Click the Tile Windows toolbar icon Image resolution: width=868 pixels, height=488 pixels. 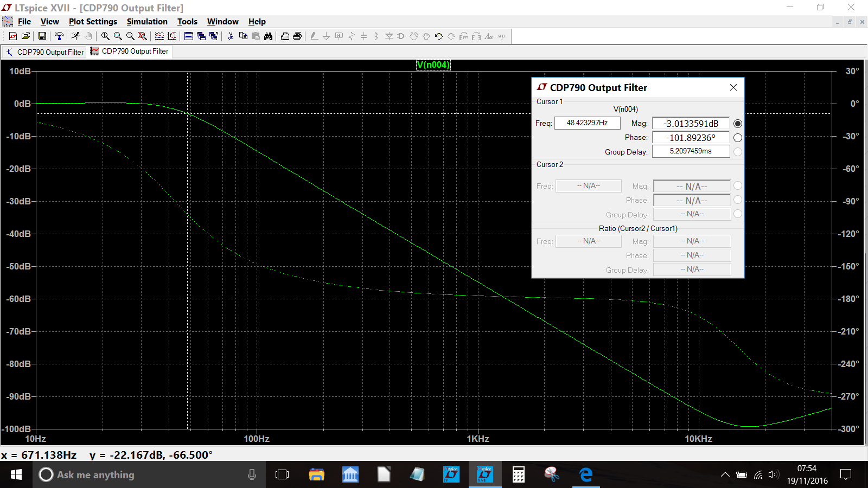pos(189,36)
